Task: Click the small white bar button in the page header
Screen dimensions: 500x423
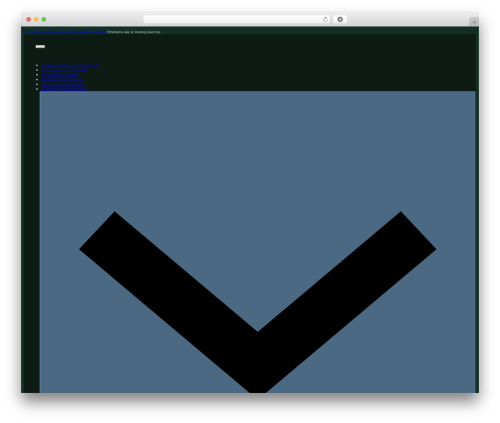Action: pos(40,46)
